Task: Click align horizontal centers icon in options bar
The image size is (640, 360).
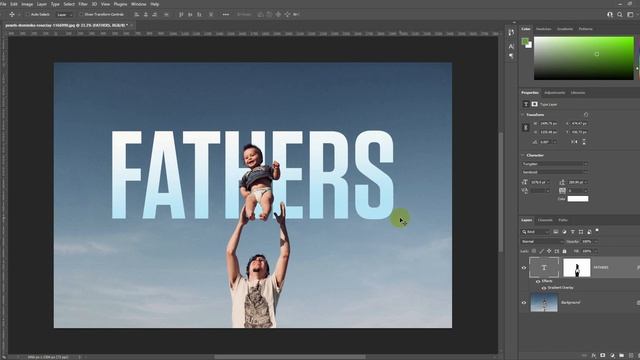Action: point(146,14)
